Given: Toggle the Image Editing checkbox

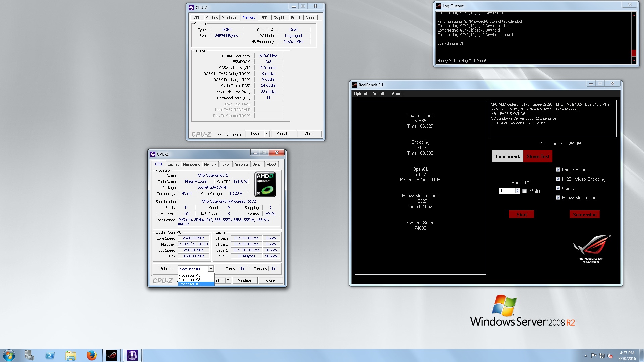Looking at the screenshot, I should [x=558, y=170].
